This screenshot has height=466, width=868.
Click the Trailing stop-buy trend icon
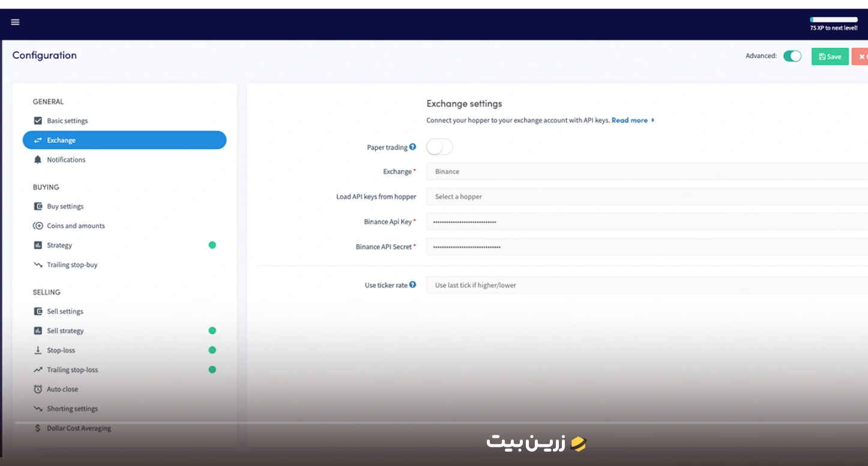tap(38, 265)
